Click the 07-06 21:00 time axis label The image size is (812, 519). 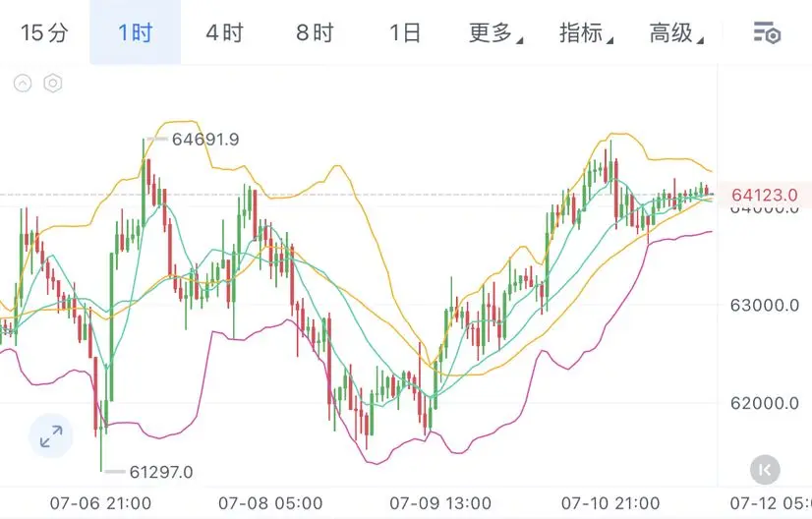(100, 503)
